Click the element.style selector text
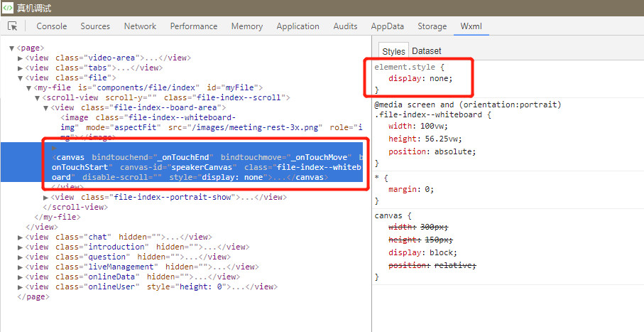 coord(405,67)
